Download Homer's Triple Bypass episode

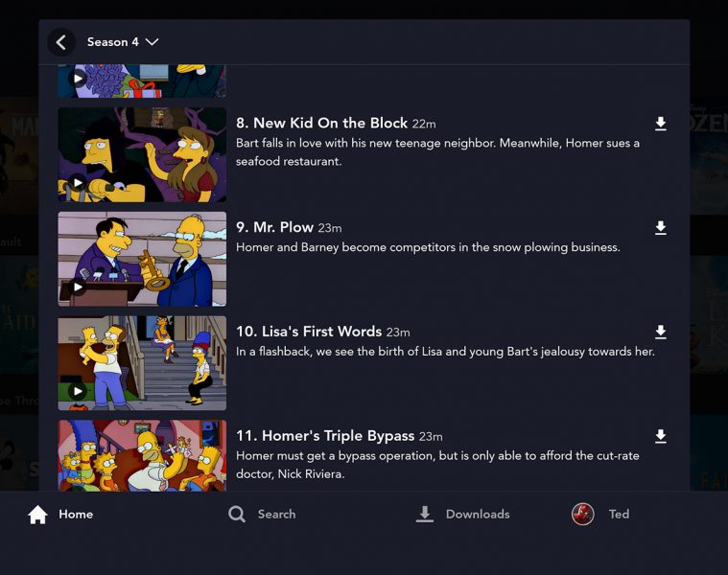tap(660, 437)
